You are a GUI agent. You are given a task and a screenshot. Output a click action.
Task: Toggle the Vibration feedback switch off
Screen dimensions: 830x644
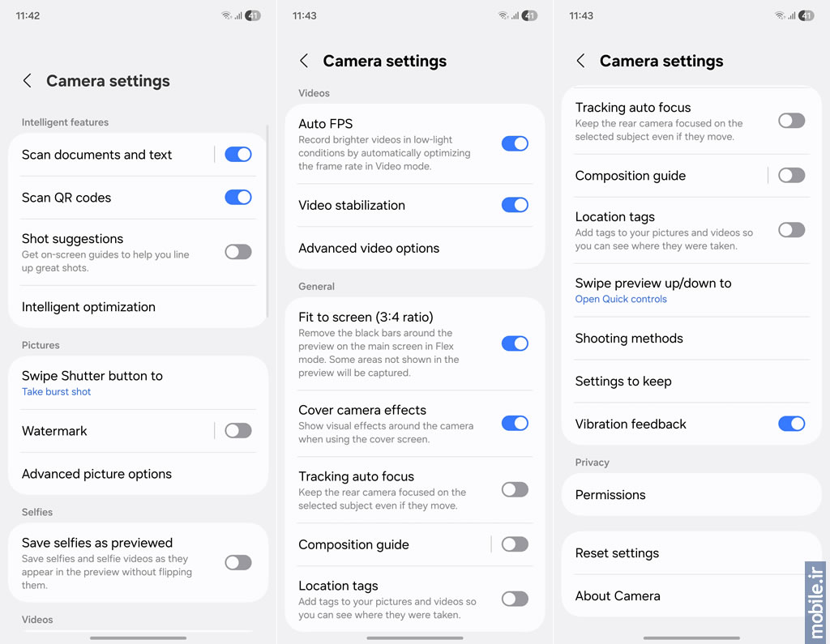click(x=791, y=424)
